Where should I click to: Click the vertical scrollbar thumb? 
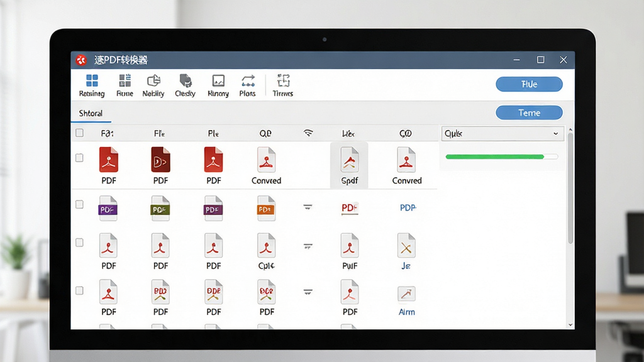click(570, 189)
